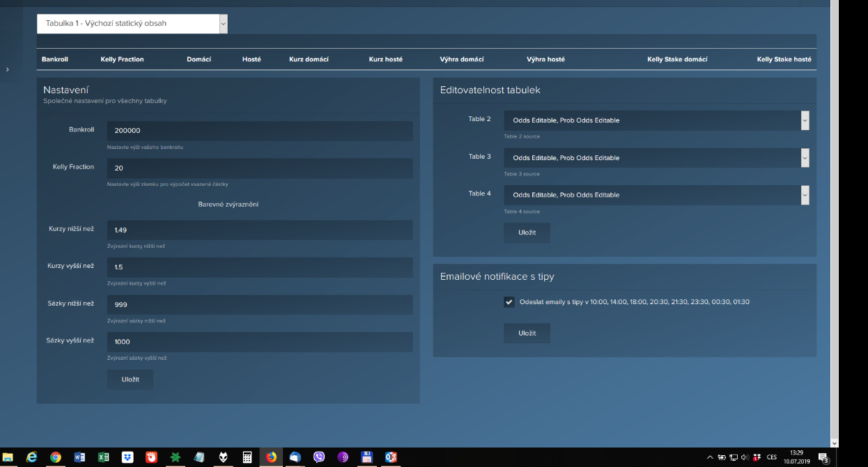Open the Tabulka 1 table selector dropdown
Screen dimensions: 868x467
click(x=132, y=24)
